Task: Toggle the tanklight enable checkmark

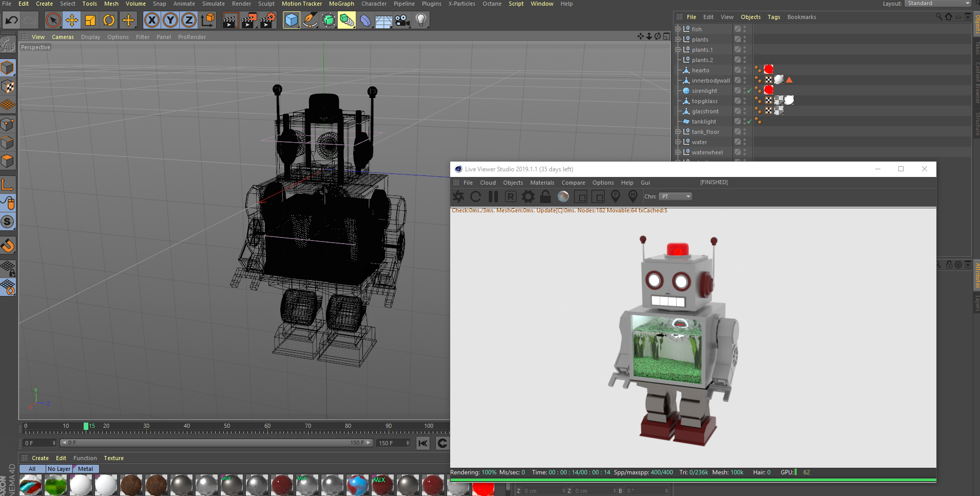Action: pyautogui.click(x=750, y=122)
